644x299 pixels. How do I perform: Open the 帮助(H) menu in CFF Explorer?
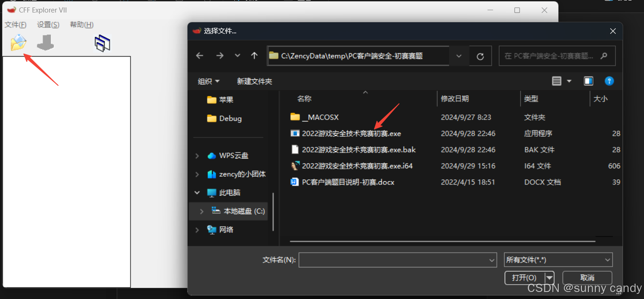pyautogui.click(x=81, y=25)
